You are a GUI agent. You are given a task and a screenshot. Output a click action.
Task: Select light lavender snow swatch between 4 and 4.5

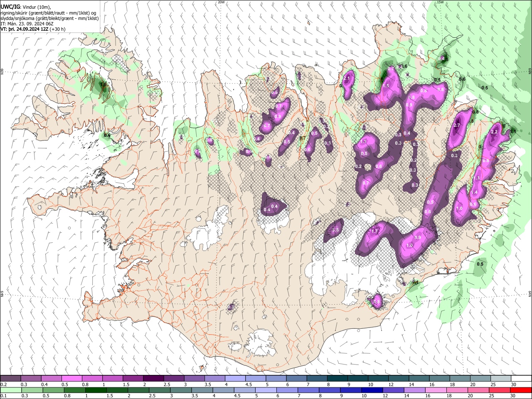tap(235, 379)
